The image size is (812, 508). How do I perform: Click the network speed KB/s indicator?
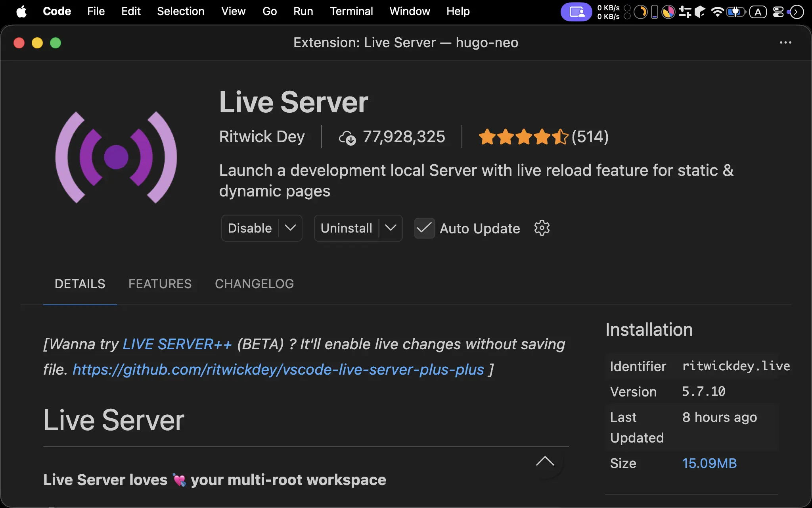click(608, 12)
